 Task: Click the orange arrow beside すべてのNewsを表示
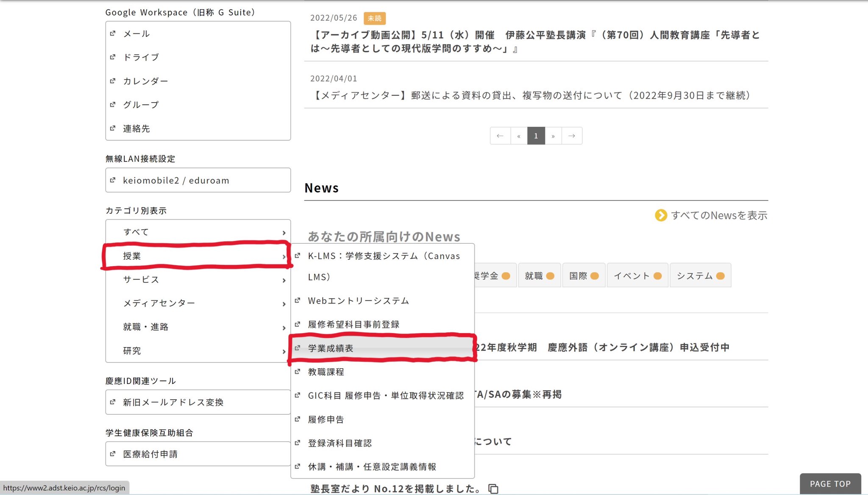pyautogui.click(x=661, y=215)
